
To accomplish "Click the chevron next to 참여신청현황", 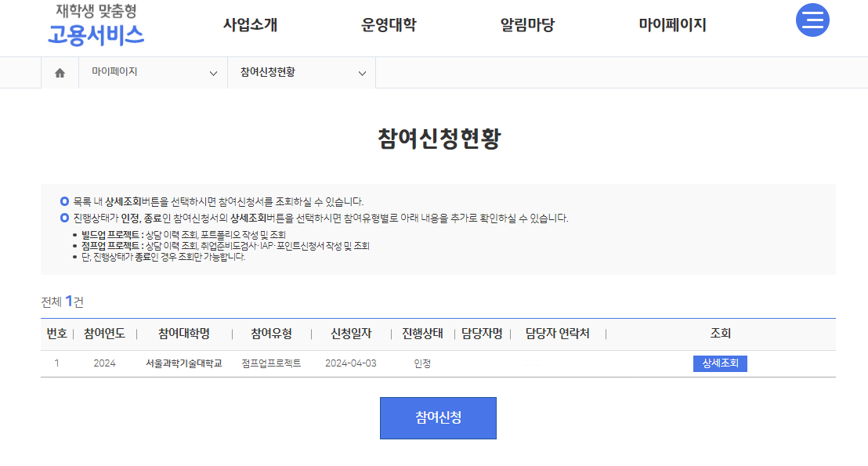I will [362, 73].
